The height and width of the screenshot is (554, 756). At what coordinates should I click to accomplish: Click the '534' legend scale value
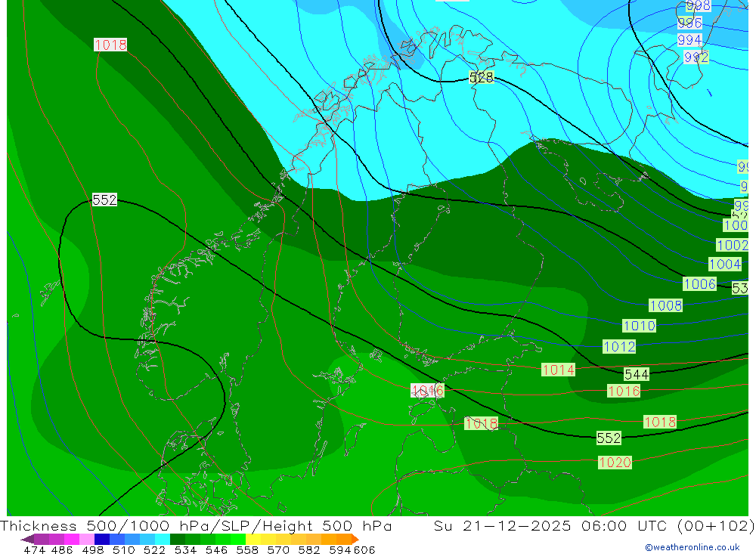186,549
